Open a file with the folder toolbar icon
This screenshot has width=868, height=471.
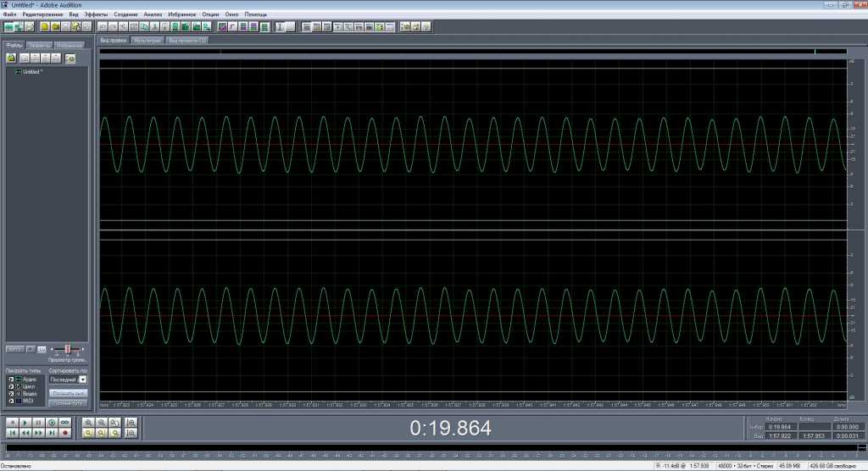click(x=55, y=26)
